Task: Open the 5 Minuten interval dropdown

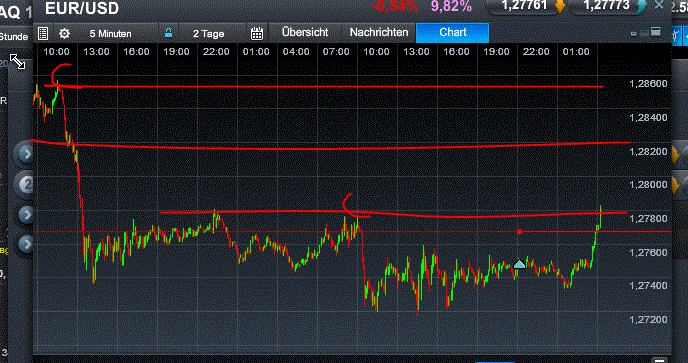Action: (x=110, y=34)
